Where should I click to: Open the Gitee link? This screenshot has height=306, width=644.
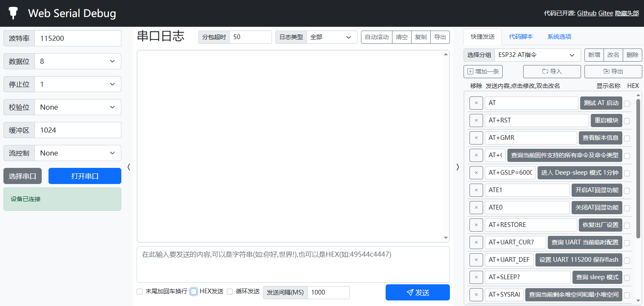606,13
